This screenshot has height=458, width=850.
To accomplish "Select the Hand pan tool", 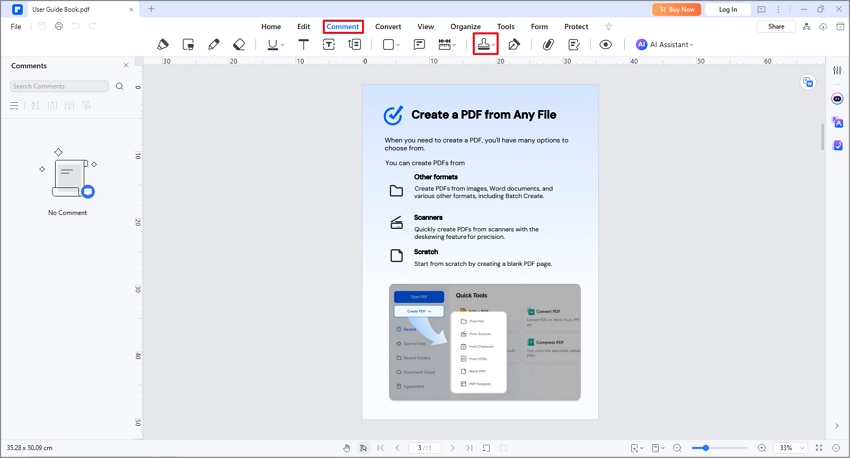I will click(346, 448).
